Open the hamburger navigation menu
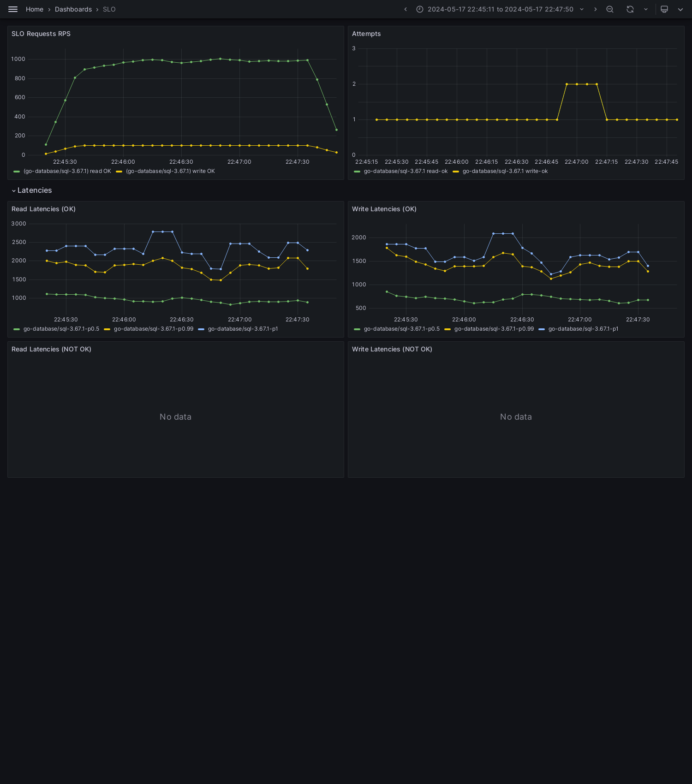Image resolution: width=692 pixels, height=784 pixels. click(x=13, y=9)
